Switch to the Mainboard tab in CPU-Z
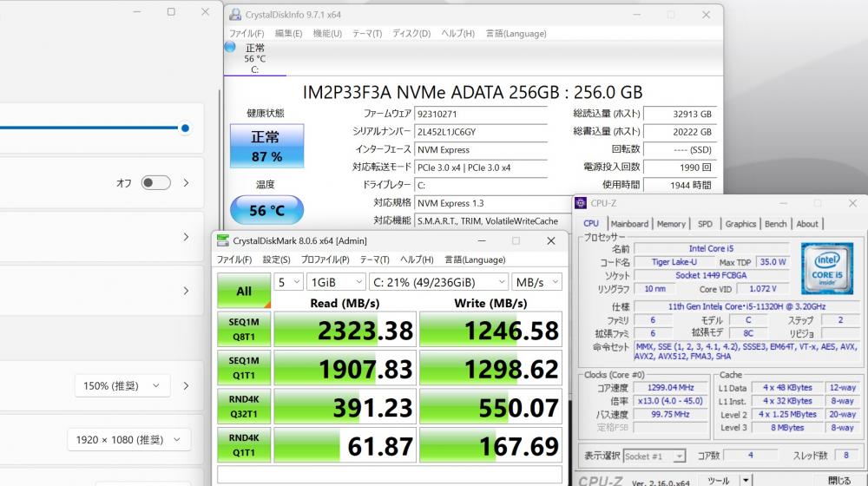The image size is (868, 486). 629,224
